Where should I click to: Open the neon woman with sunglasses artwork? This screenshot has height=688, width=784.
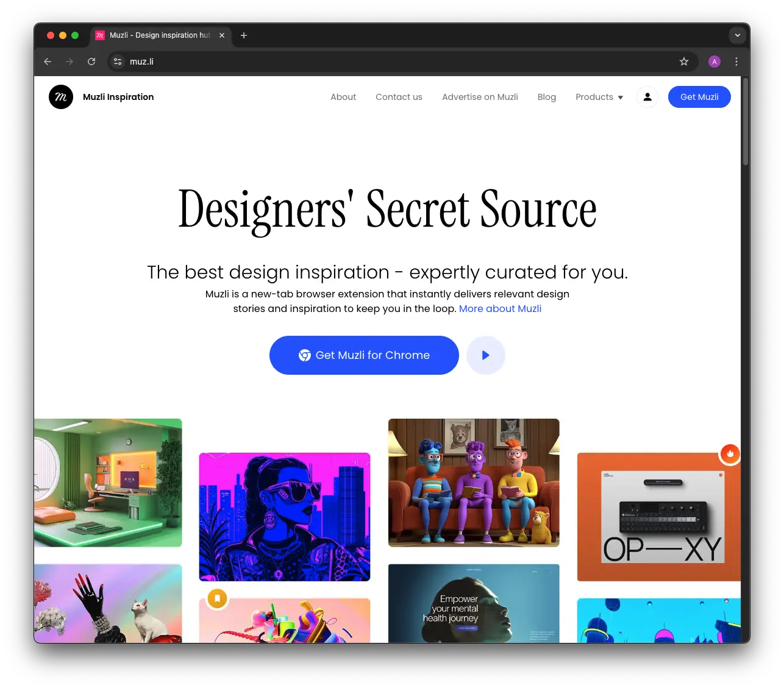point(285,517)
